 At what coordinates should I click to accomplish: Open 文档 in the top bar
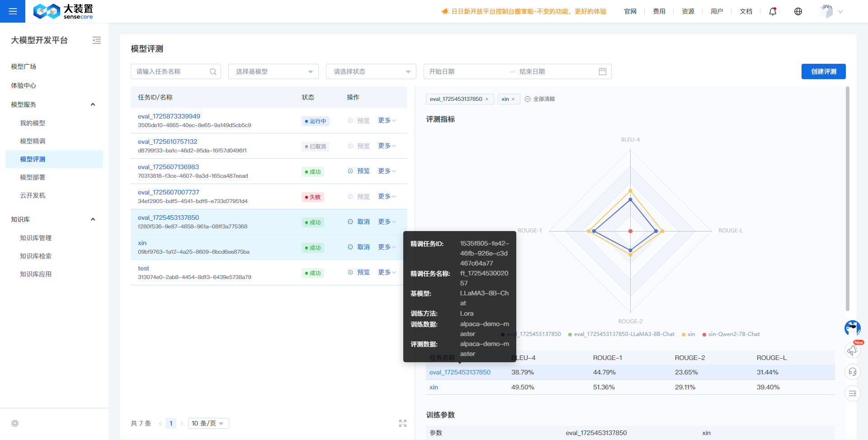(746, 11)
